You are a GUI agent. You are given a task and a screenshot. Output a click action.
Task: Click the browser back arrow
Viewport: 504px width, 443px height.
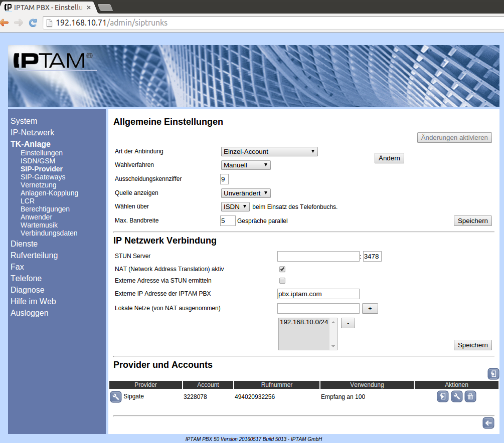point(5,23)
